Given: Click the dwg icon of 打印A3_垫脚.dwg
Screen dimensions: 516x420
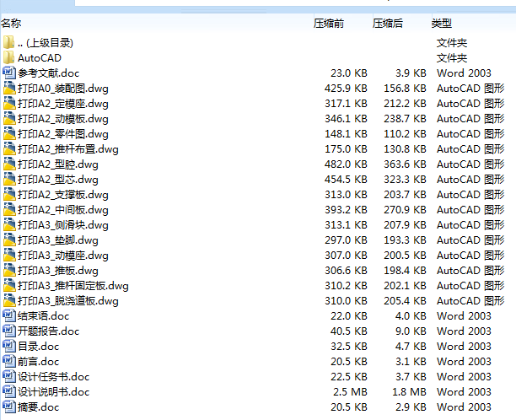Looking at the screenshot, I should click(x=9, y=240).
